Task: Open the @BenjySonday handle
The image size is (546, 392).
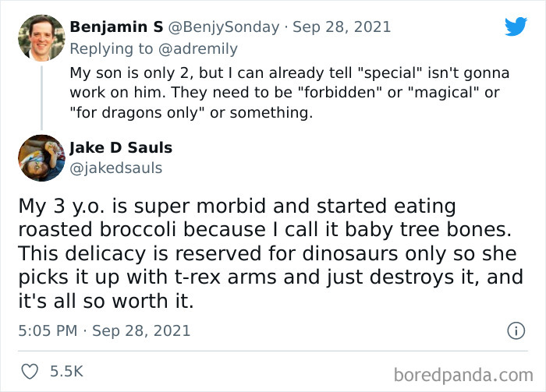Action: [x=223, y=26]
